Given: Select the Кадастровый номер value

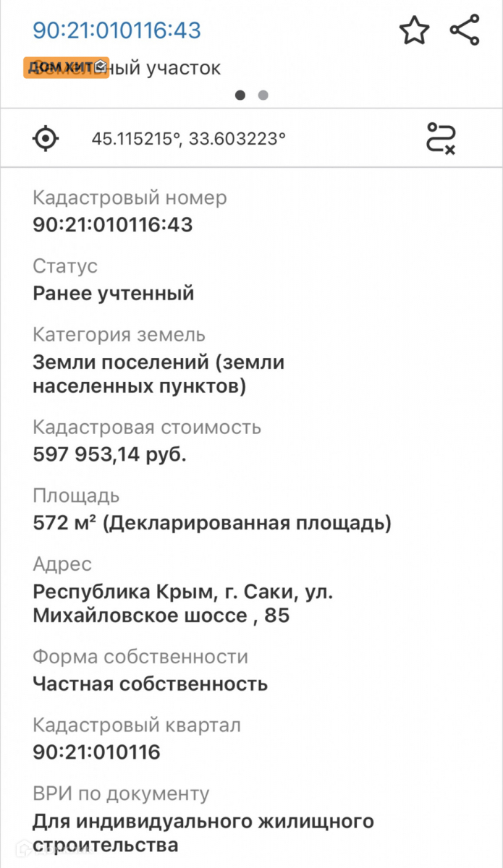Looking at the screenshot, I should pyautogui.click(x=113, y=225).
